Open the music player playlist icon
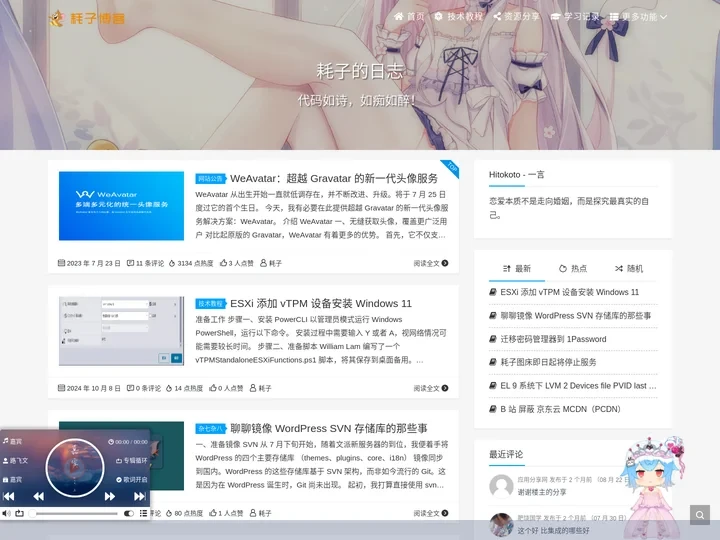720x540 pixels. [143, 513]
